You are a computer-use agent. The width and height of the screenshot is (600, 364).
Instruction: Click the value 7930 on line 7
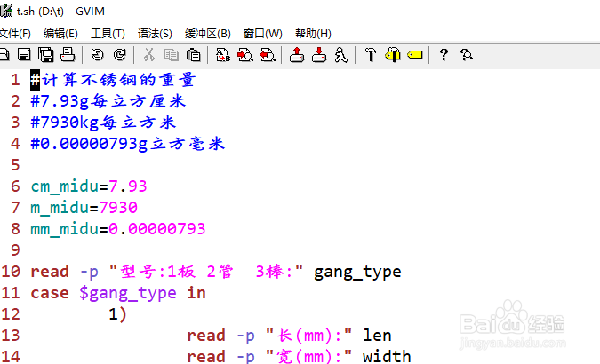point(118,208)
